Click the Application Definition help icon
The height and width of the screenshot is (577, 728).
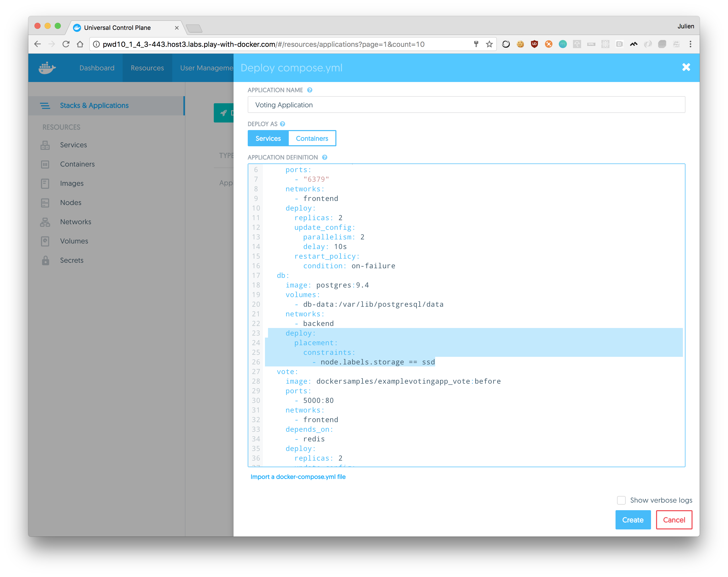[324, 157]
